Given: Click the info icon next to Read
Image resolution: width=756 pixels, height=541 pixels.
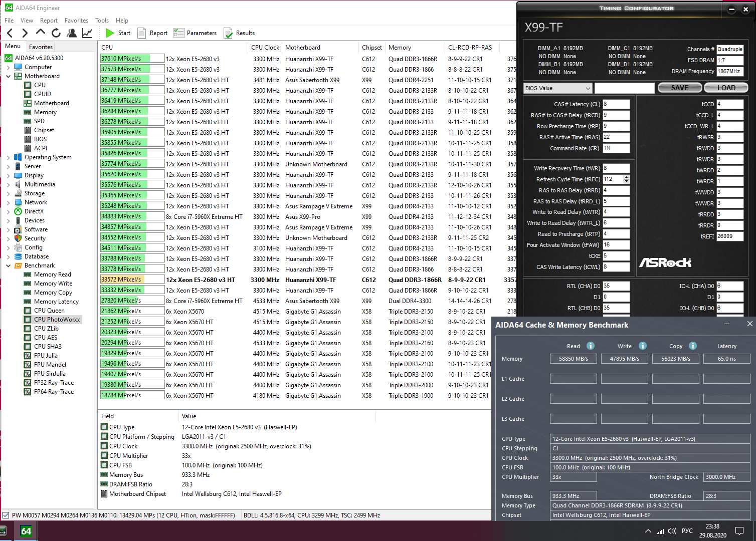Looking at the screenshot, I should [591, 346].
